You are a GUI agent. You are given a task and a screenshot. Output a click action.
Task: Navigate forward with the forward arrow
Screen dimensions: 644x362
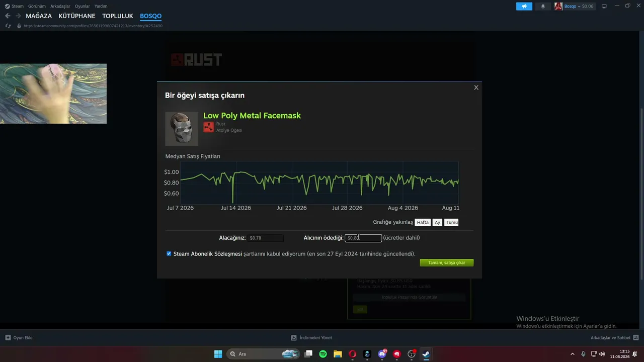pos(18,16)
